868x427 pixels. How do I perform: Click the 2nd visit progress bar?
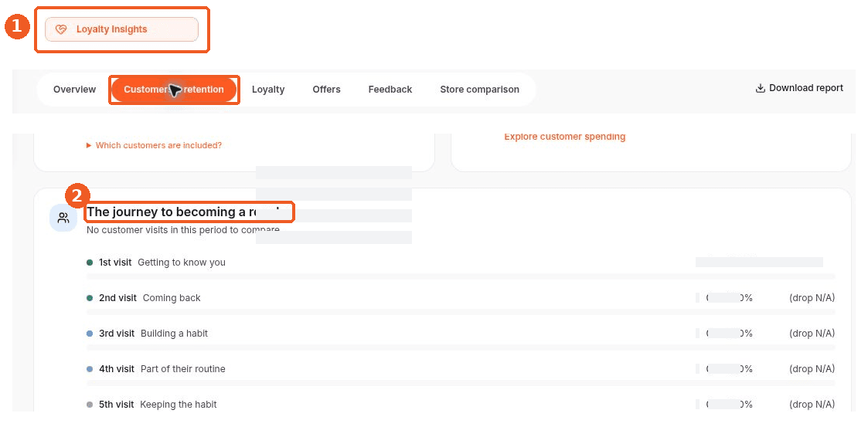point(461,311)
